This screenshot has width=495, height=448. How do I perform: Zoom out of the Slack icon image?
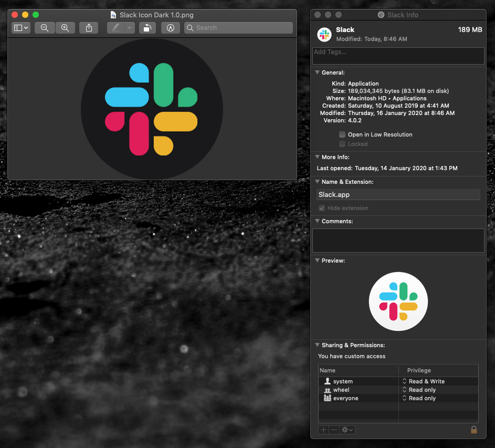45,28
